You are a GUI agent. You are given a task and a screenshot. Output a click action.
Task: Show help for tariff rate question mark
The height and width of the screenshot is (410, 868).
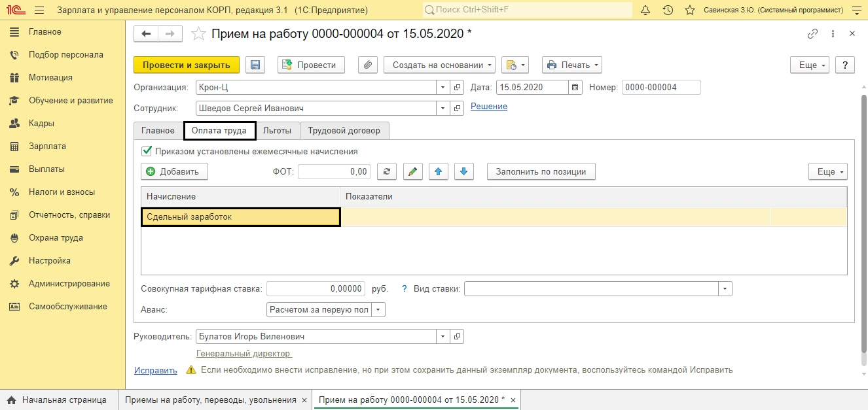(x=404, y=289)
